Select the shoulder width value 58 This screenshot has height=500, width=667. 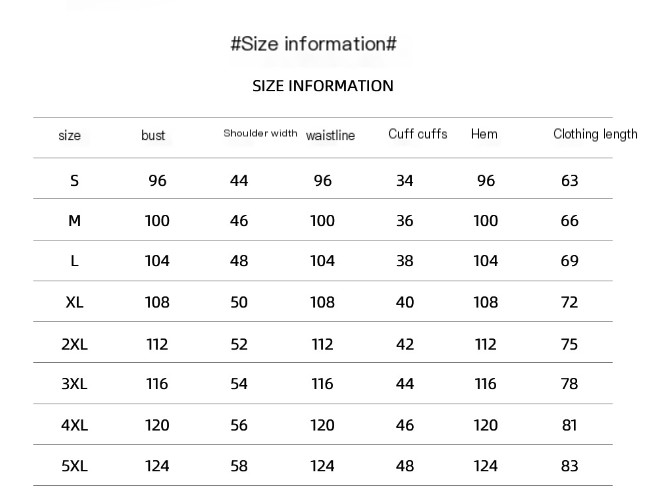[239, 465]
